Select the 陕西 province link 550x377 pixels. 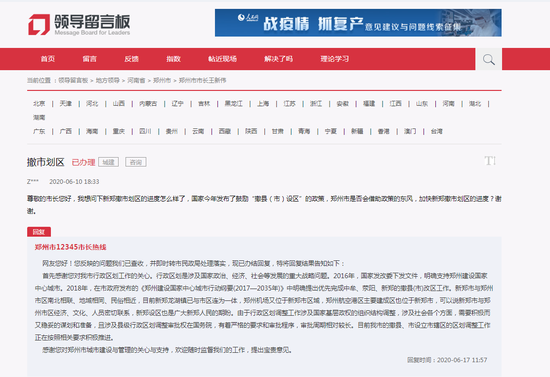point(251,131)
